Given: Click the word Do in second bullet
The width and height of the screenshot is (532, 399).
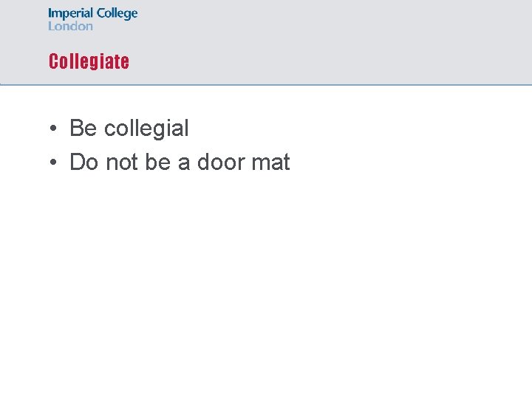Looking at the screenshot, I should tap(83, 162).
